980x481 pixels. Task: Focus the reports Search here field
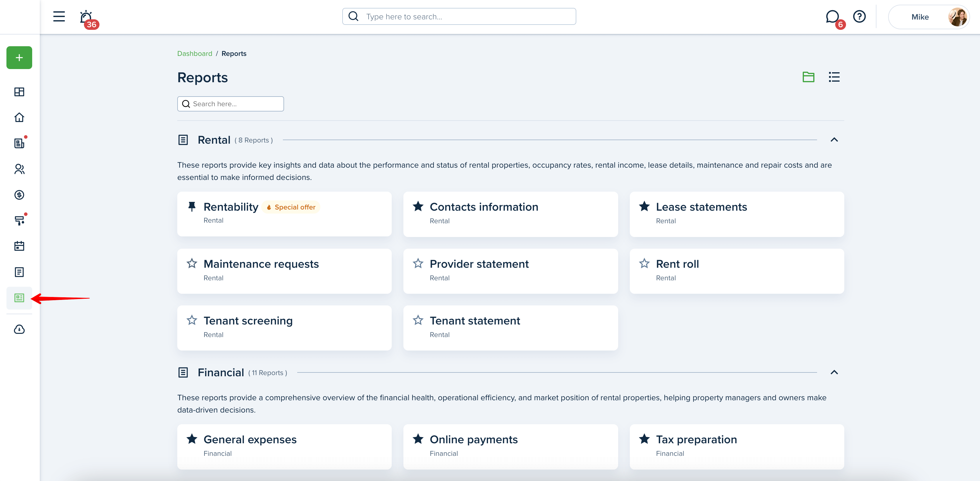pyautogui.click(x=230, y=104)
